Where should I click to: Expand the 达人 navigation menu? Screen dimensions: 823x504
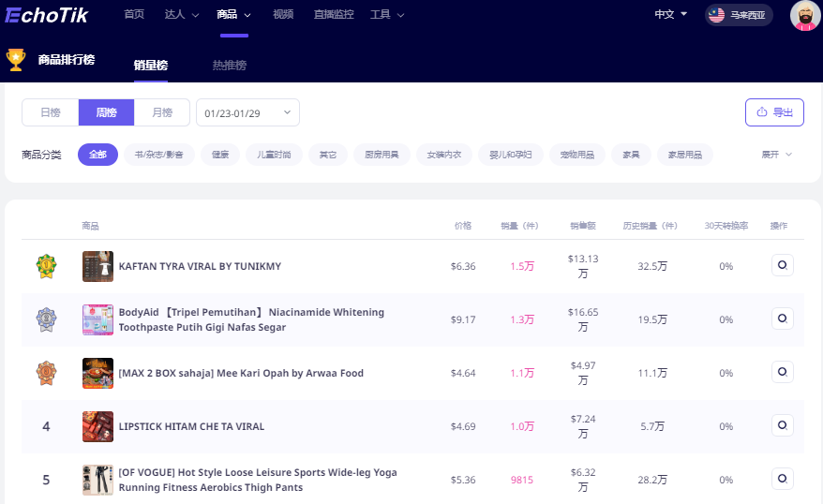(x=182, y=15)
